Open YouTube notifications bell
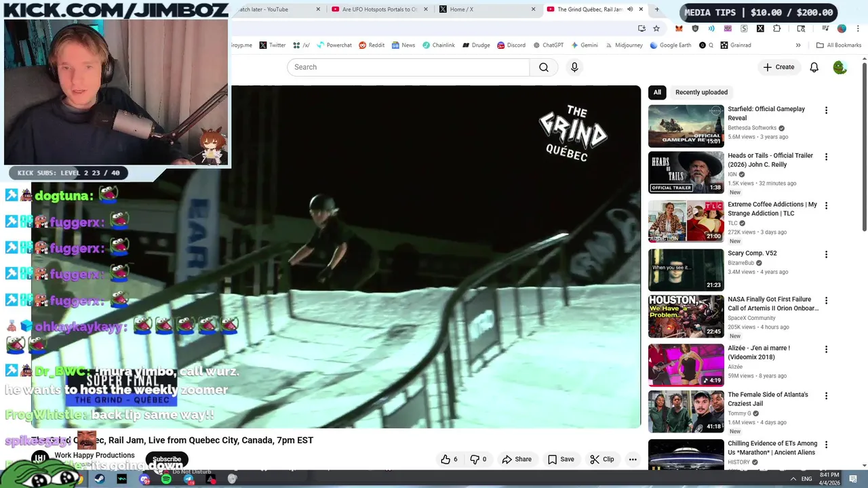 tap(814, 67)
